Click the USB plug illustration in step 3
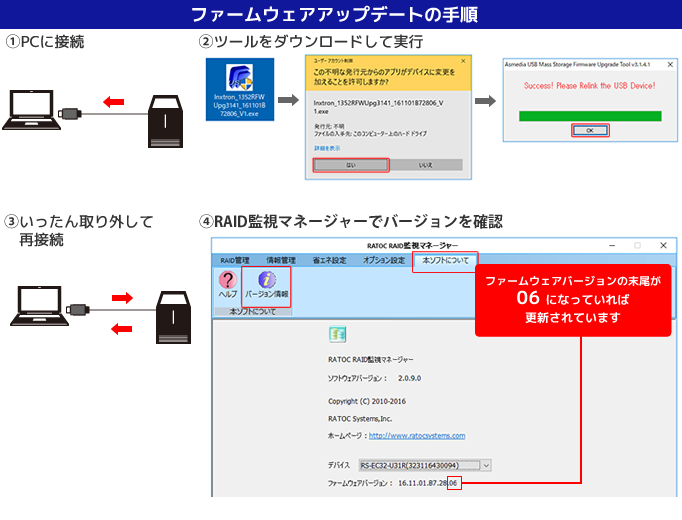The image size is (682, 520). [x=78, y=310]
